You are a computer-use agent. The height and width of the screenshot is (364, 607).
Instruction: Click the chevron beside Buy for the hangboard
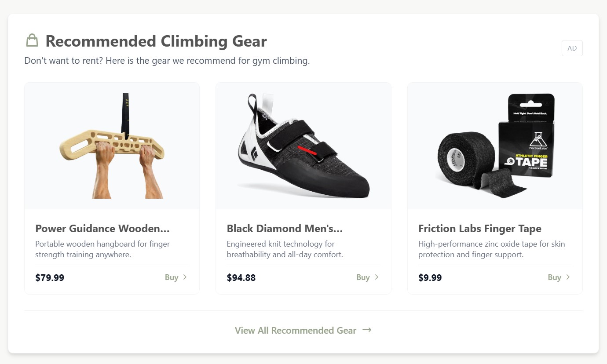tap(185, 277)
